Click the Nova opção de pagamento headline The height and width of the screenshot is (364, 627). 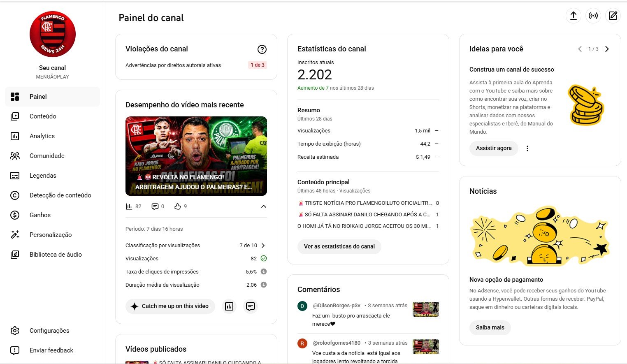click(506, 280)
